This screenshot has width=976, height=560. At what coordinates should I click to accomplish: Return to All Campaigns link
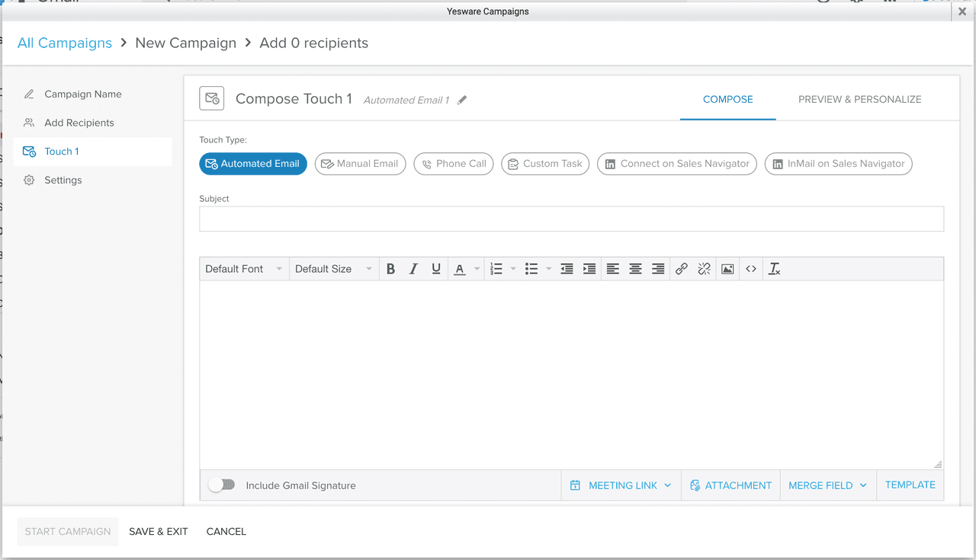tap(65, 43)
